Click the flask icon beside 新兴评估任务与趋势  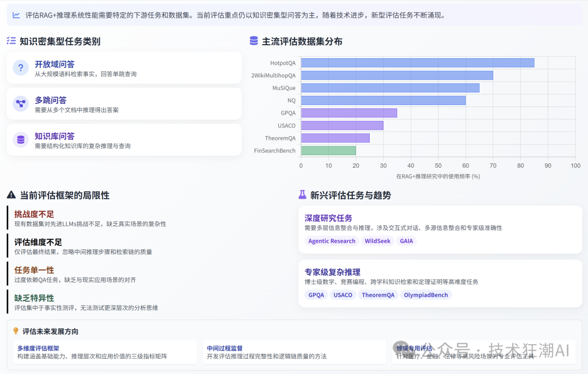(302, 194)
